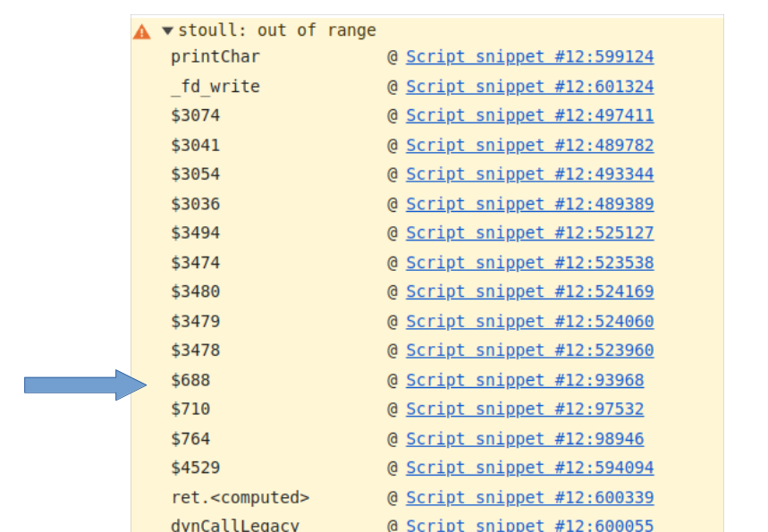Jump to Script snippet #12:493344 source
This screenshot has width=768, height=532.
(x=529, y=173)
